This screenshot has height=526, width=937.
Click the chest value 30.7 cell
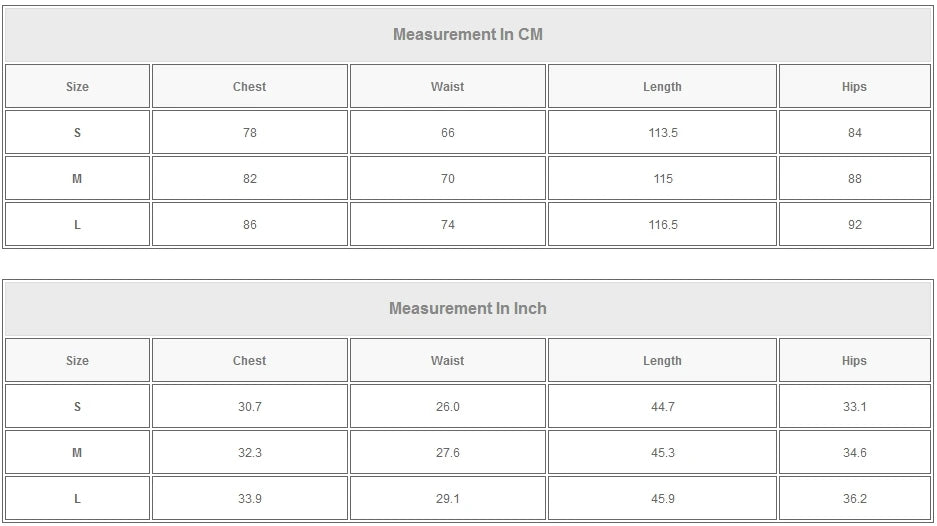249,407
